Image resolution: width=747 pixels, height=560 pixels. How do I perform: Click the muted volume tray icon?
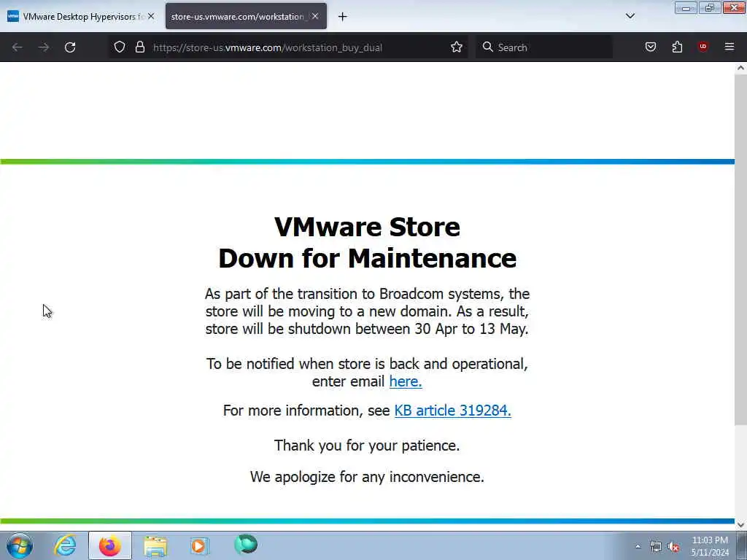pos(673,547)
